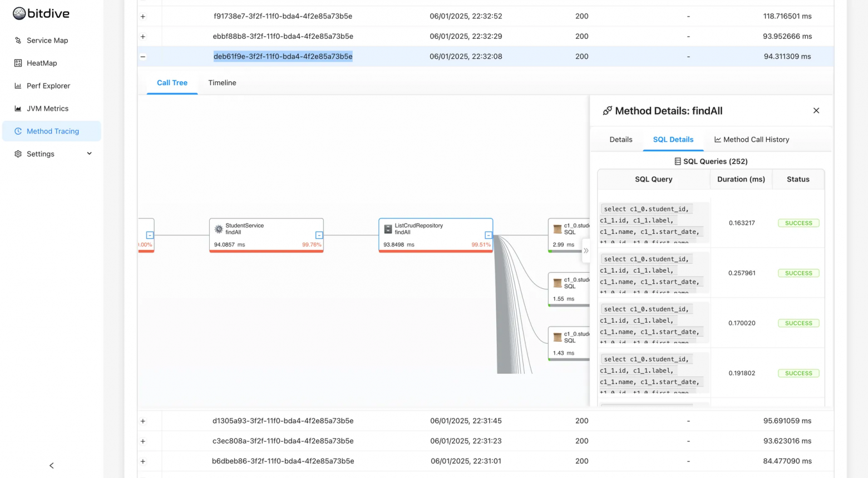The image size is (868, 478).
Task: Collapse the ListCrudRepository findAll node
Action: (488, 235)
